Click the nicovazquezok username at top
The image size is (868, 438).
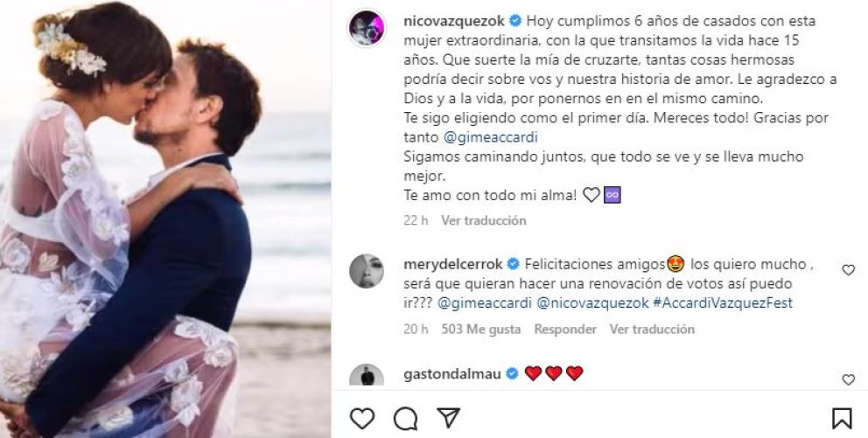(454, 21)
